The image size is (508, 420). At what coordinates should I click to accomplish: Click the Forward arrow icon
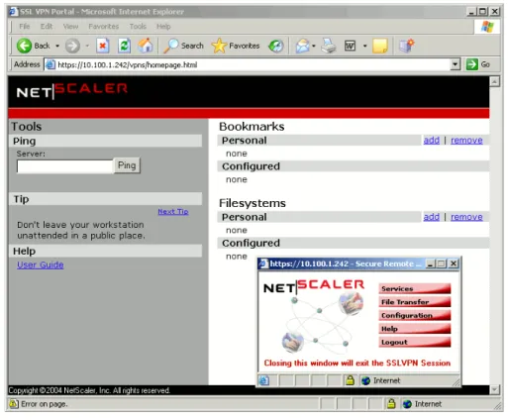pos(72,46)
